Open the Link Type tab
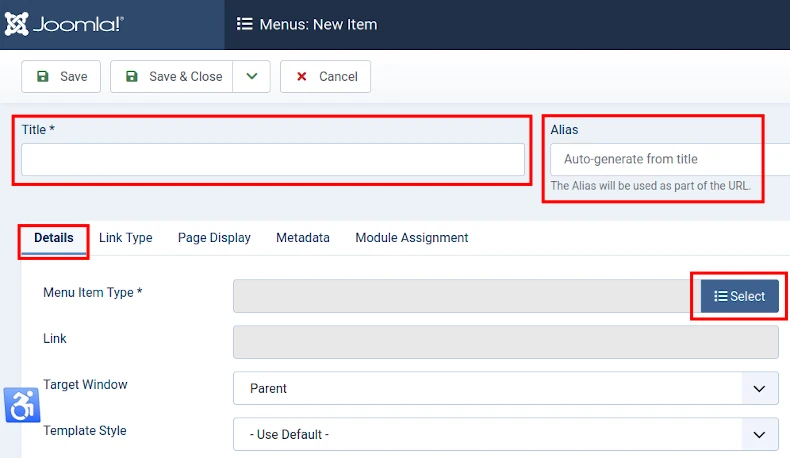Image resolution: width=790 pixels, height=458 pixels. pos(126,238)
